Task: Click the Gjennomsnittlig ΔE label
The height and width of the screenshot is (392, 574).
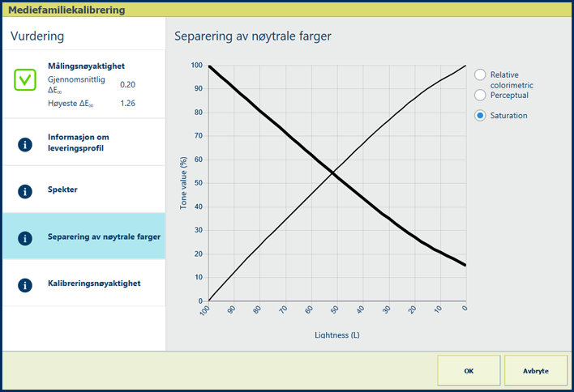Action: (x=76, y=84)
